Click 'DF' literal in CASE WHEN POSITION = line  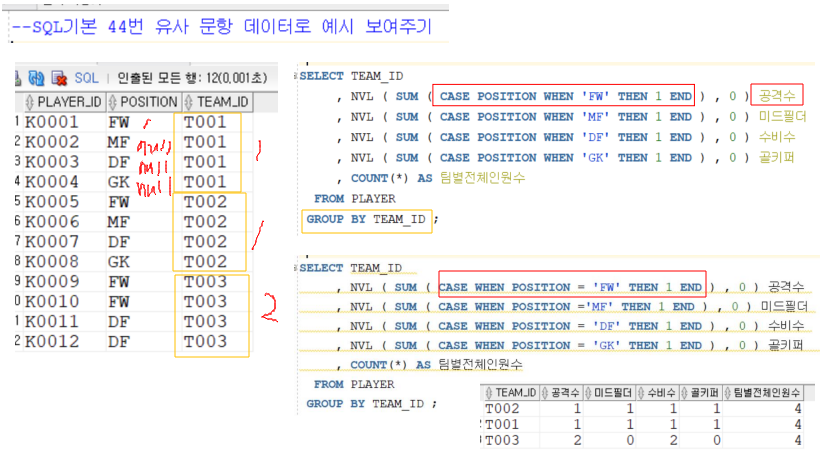[607, 326]
